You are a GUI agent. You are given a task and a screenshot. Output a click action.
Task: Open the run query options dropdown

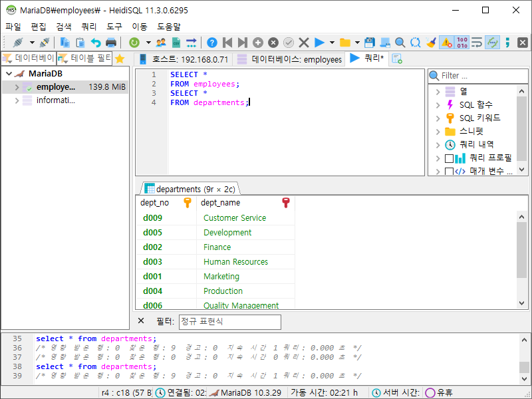[x=332, y=43]
